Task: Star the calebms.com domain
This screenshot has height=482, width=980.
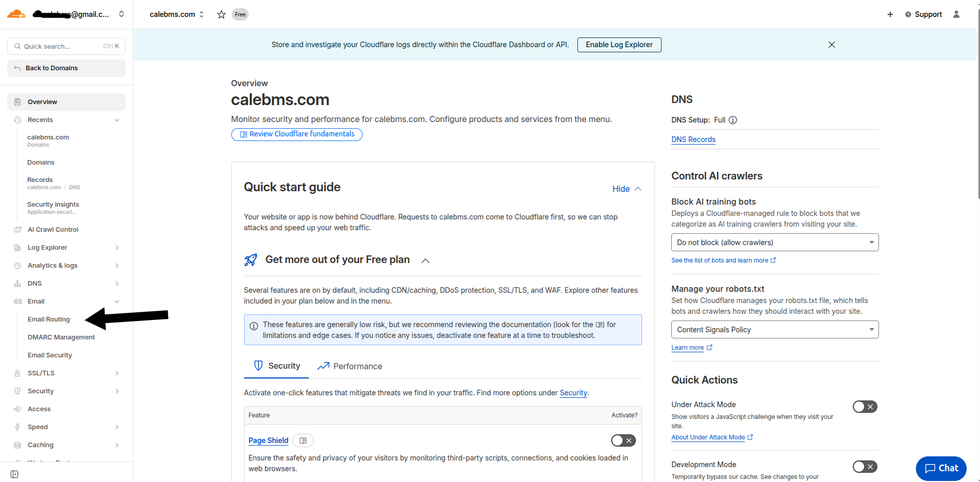Action: tap(221, 14)
